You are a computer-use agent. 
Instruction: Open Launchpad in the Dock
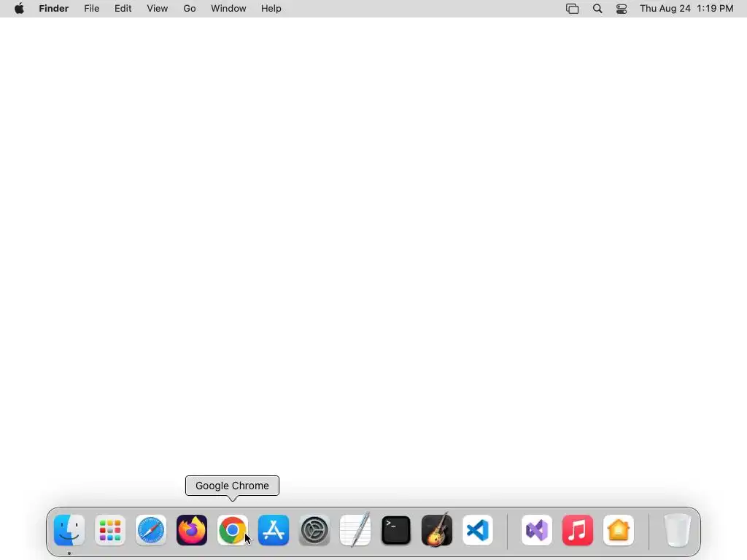pyautogui.click(x=110, y=530)
